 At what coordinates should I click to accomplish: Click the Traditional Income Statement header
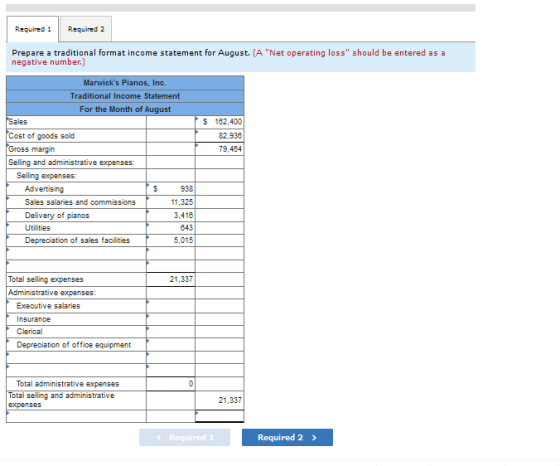pos(125,96)
